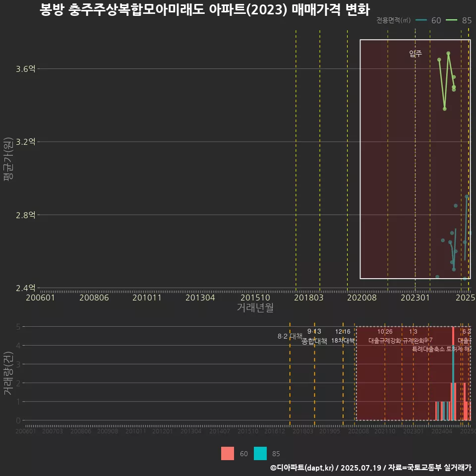Click 201201 on the volume chart axis
The image size is (476, 476).
163,431
